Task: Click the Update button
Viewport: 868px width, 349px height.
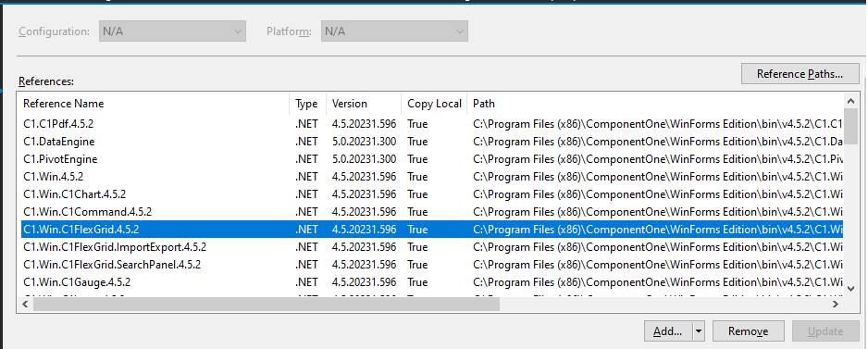Action: [x=825, y=331]
